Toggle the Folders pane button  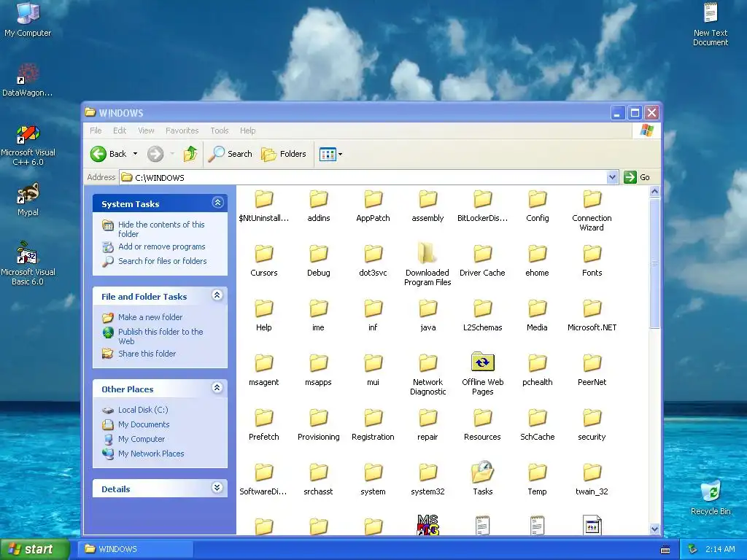(x=284, y=154)
